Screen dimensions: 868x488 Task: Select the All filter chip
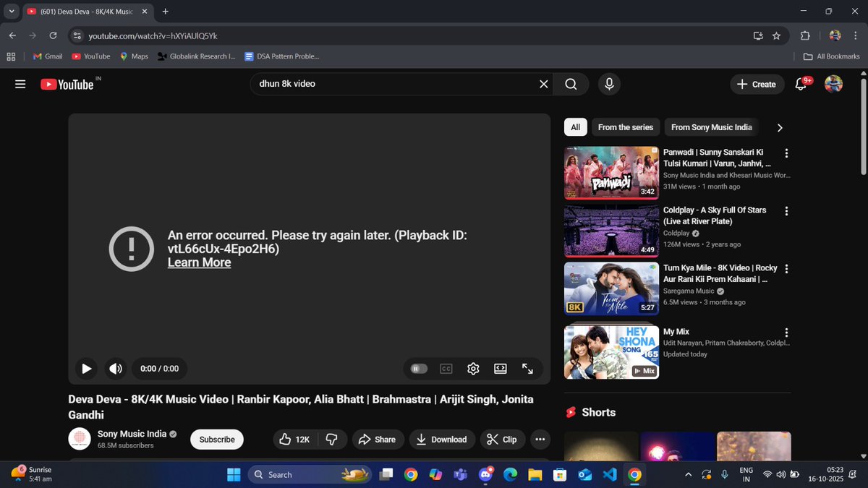coord(575,127)
